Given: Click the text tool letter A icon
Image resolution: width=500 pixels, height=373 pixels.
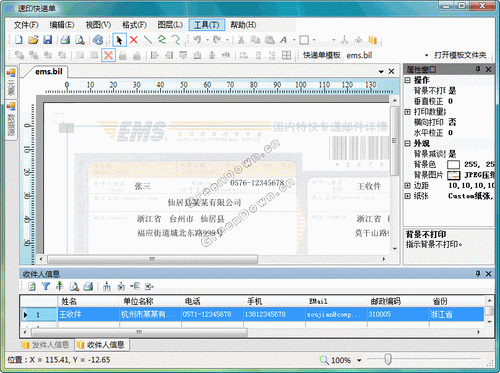Looking at the screenshot, I should [283, 40].
